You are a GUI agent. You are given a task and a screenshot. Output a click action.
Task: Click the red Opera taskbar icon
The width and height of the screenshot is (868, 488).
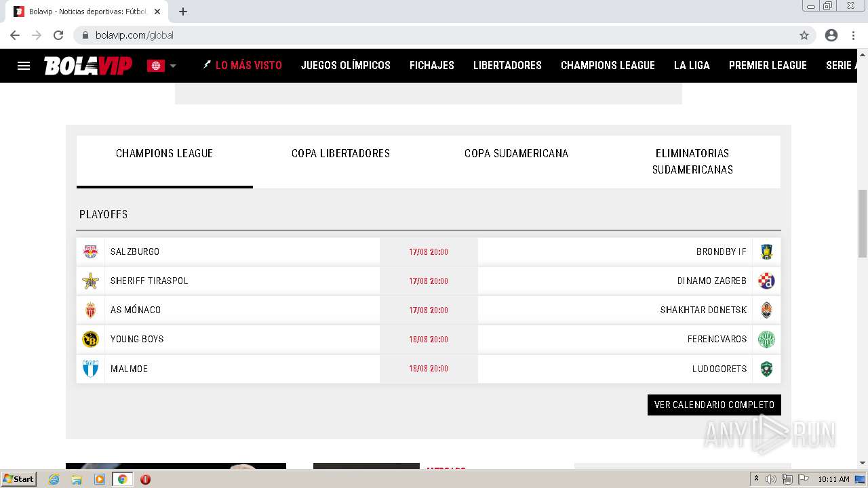click(145, 479)
